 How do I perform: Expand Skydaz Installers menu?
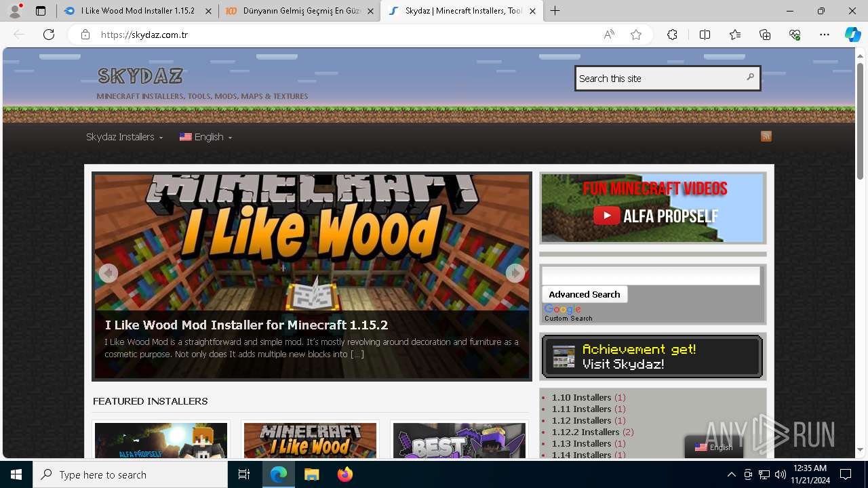tap(124, 137)
